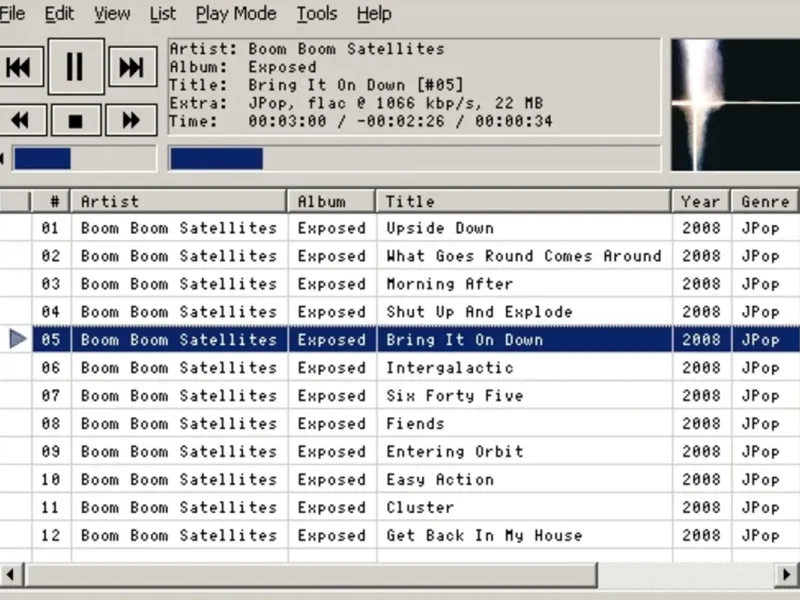Sort by the # column header

click(51, 201)
